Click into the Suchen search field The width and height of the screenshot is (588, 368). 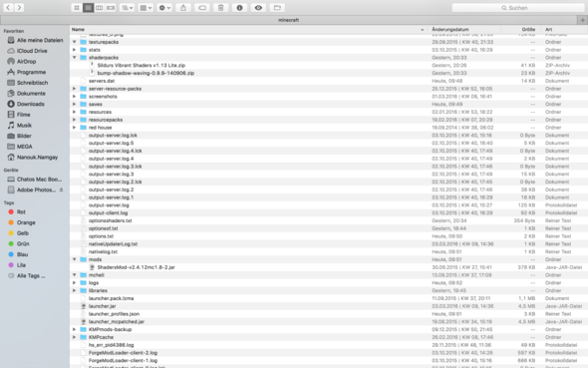[x=517, y=8]
